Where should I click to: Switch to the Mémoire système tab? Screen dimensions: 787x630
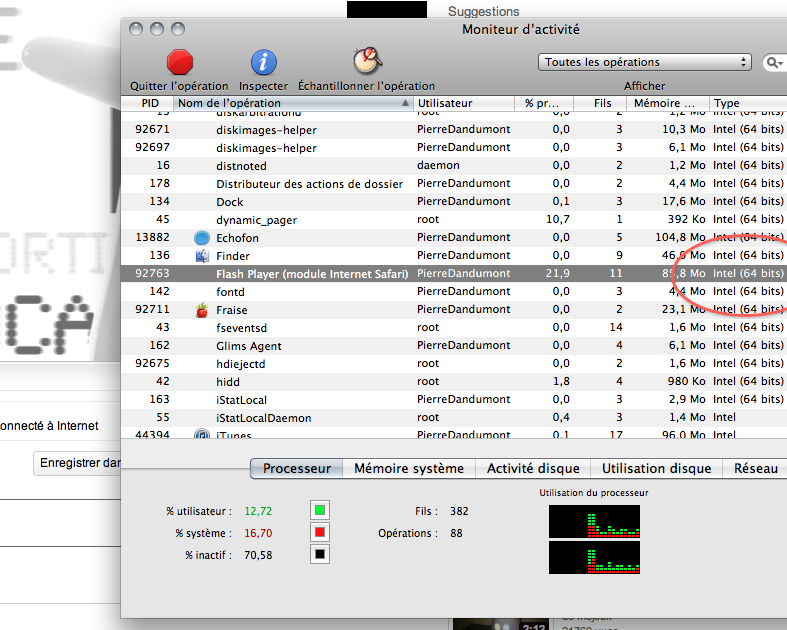[409, 468]
